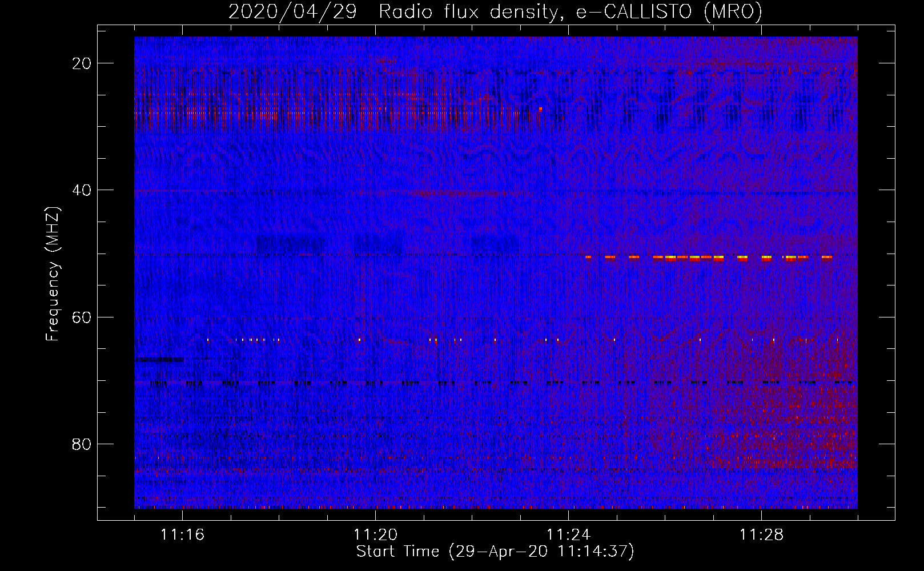Click the 20 frequency tick label

[82, 63]
